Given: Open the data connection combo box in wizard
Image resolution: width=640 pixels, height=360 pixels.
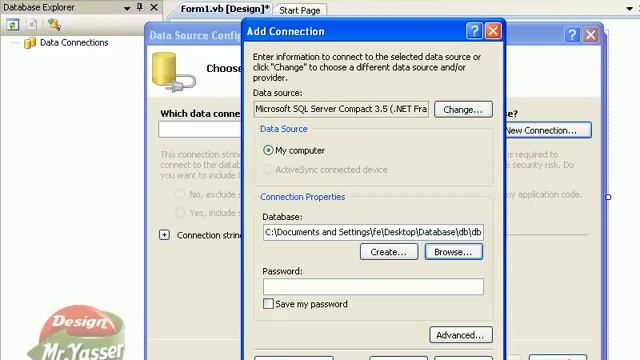Looking at the screenshot, I should [x=200, y=130].
